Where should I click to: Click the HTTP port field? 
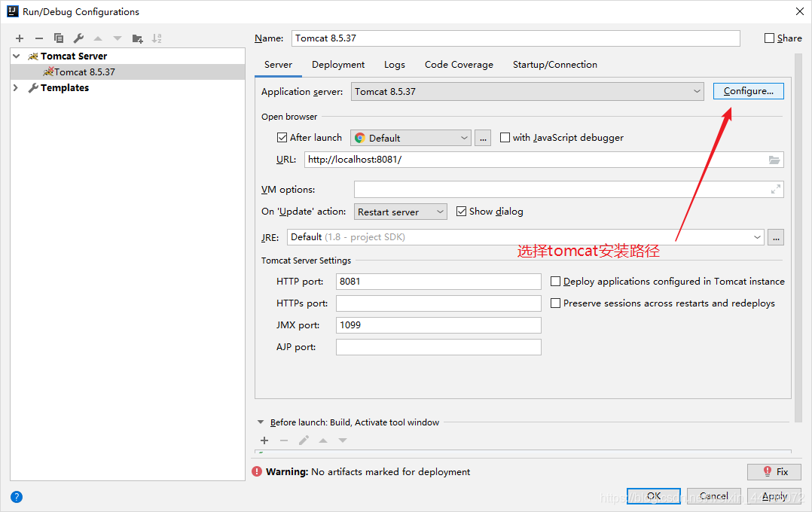point(438,281)
